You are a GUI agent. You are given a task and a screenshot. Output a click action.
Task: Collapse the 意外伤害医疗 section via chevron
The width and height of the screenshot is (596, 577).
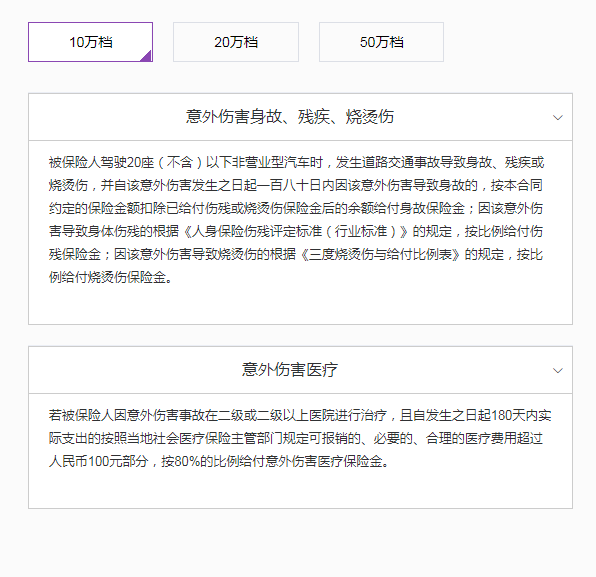[557, 371]
